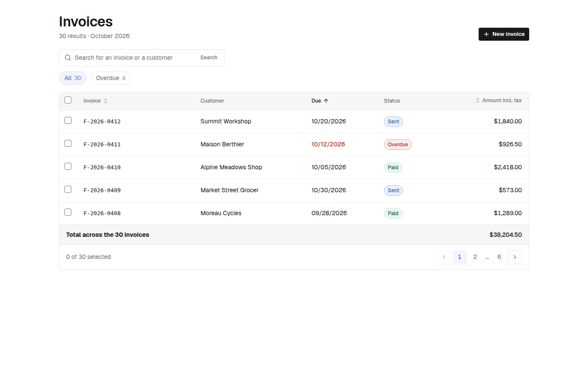
Task: Click customer Alpine Meadows Shop
Action: click(x=231, y=168)
